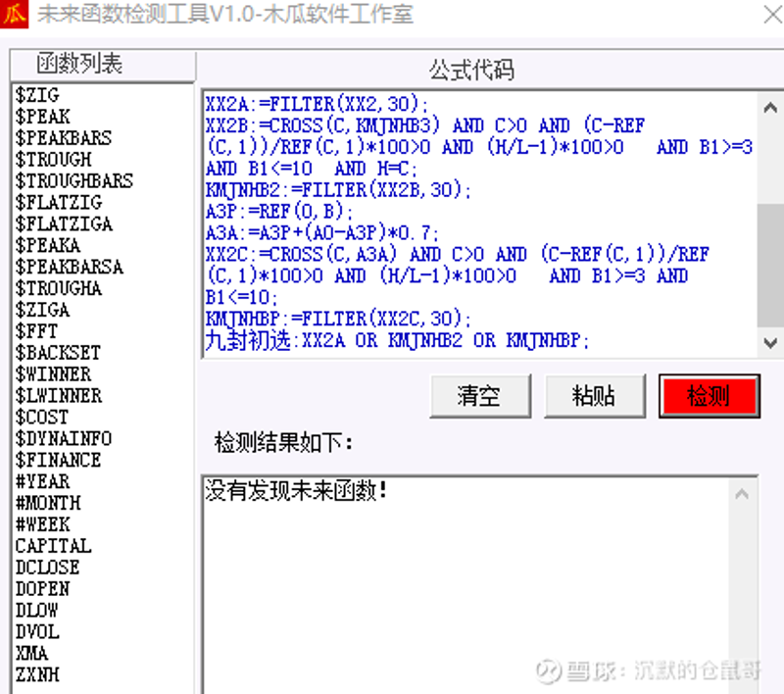Click the KMJNHB2:=FILTER(XX2B,30) code line

pyautogui.click(x=338, y=190)
